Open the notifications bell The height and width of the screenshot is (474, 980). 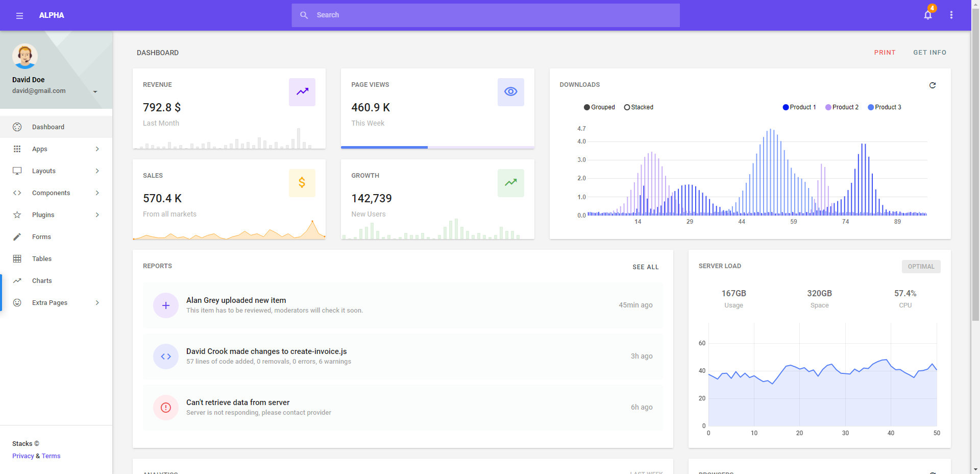928,15
